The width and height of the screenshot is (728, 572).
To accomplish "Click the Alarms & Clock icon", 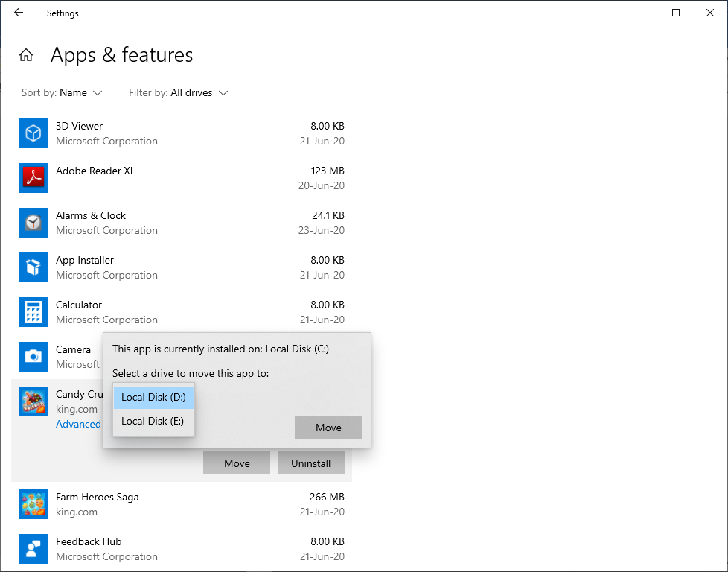I will (x=33, y=223).
